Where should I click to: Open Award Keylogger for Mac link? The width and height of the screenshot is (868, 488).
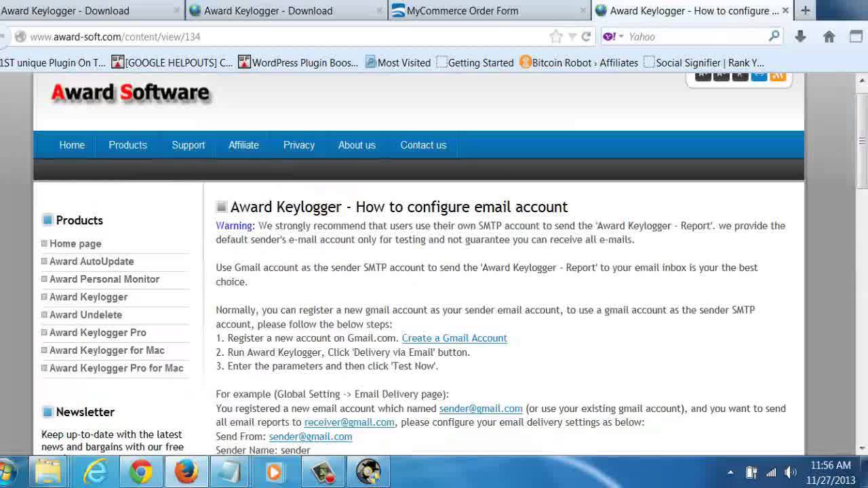(106, 350)
